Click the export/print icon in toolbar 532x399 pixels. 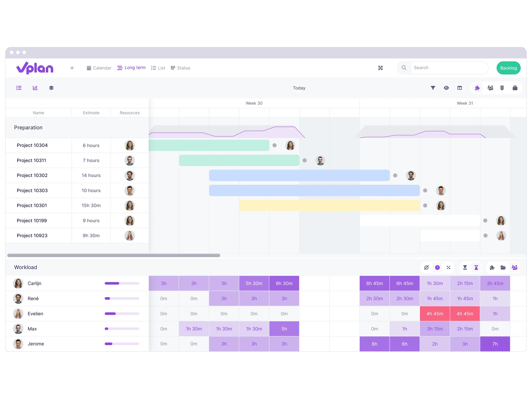click(514, 88)
